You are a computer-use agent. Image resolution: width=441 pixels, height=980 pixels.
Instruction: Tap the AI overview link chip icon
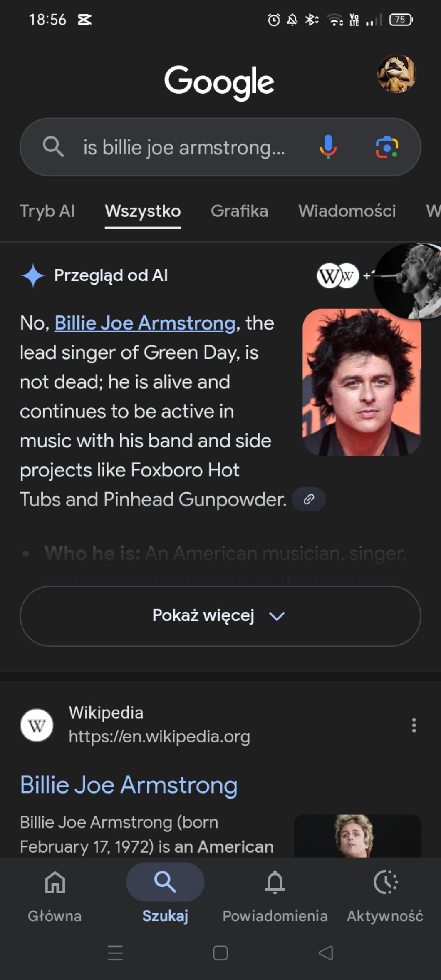pos(308,499)
